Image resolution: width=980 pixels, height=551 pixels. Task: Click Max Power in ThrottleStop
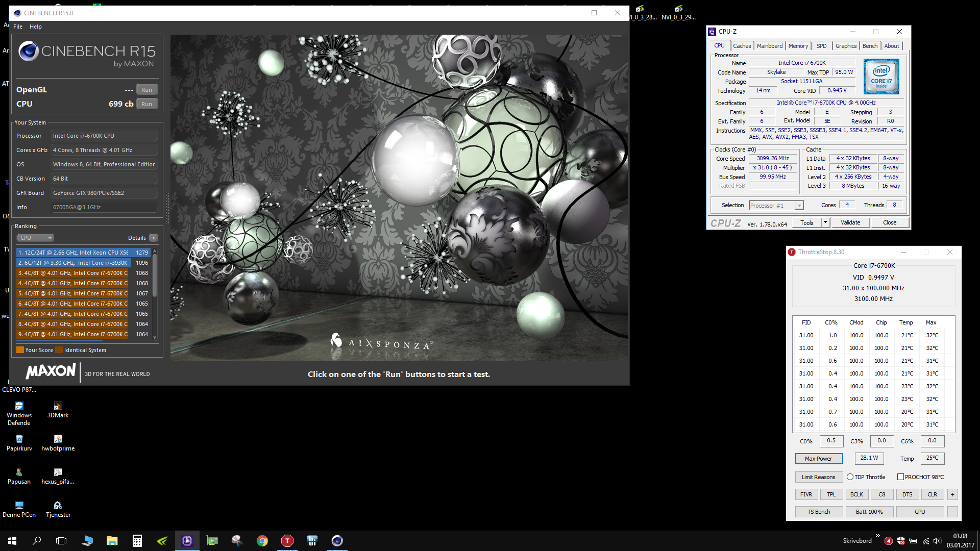[818, 459]
